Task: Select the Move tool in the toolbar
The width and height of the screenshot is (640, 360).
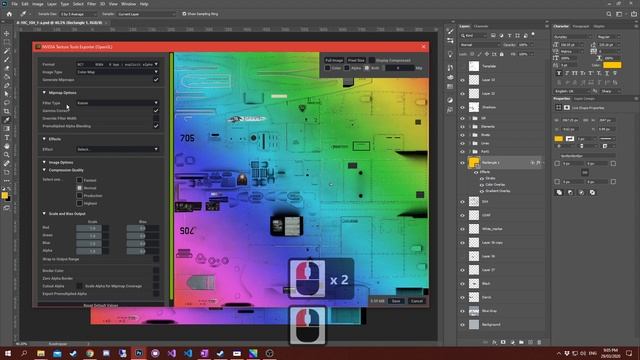Action: click(7, 33)
